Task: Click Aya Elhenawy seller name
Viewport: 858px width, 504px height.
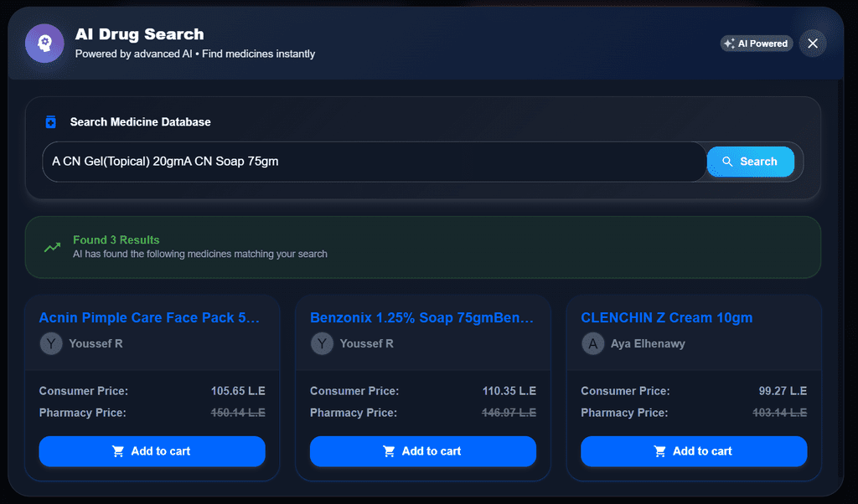Action: 648,344
